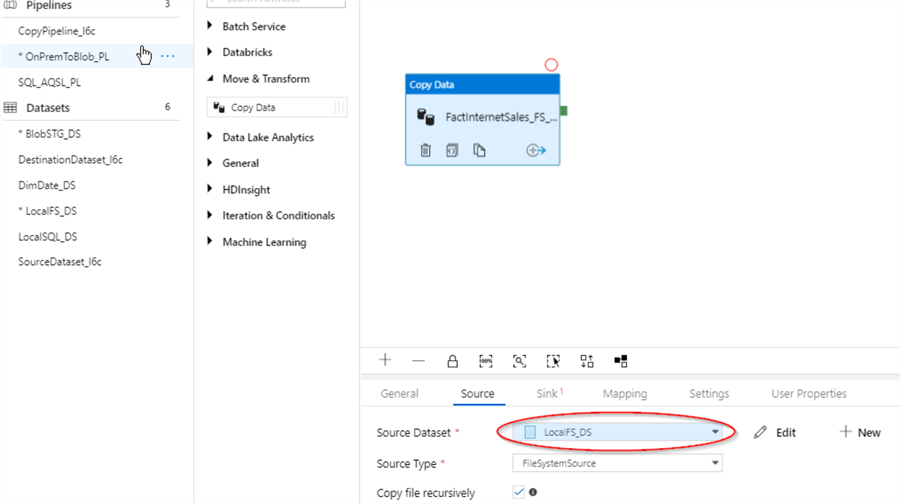Open SourceDataset_l6c dataset
This screenshot has height=504, width=900.
tap(60, 262)
